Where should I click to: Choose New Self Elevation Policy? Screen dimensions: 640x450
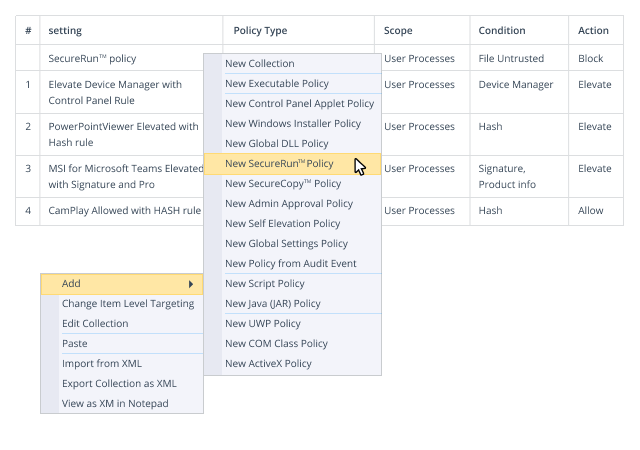coord(283,224)
